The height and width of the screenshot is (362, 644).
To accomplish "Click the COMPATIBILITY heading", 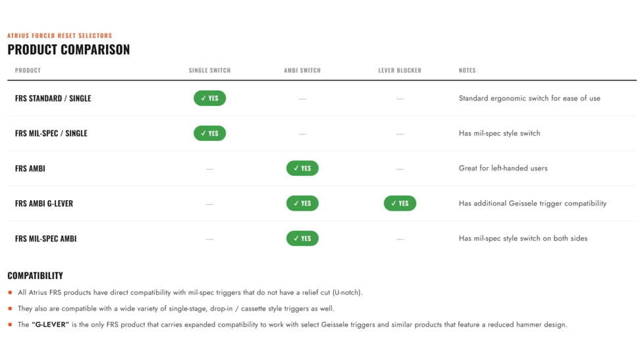I will [36, 275].
